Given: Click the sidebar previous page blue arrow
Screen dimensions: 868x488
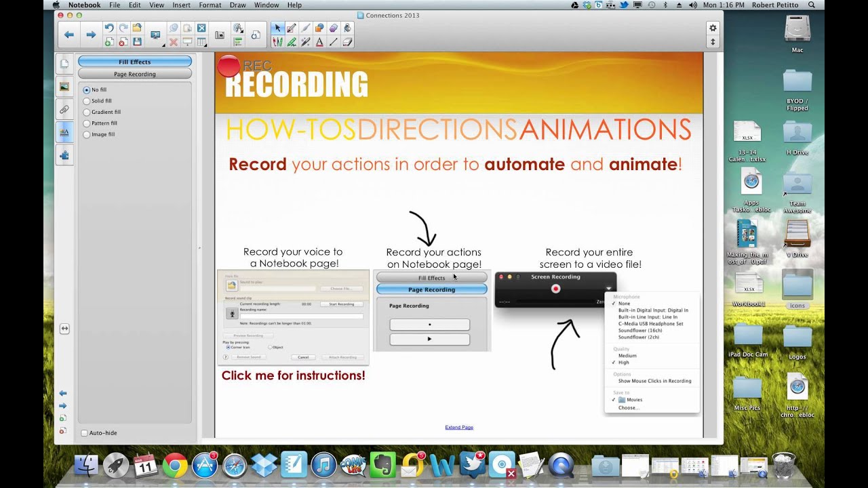Looking at the screenshot, I should pos(63,393).
